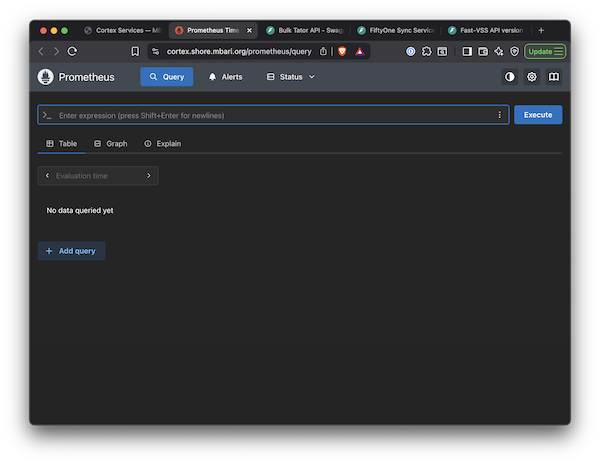
Task: Open Prometheus settings gear icon
Action: pyautogui.click(x=532, y=77)
